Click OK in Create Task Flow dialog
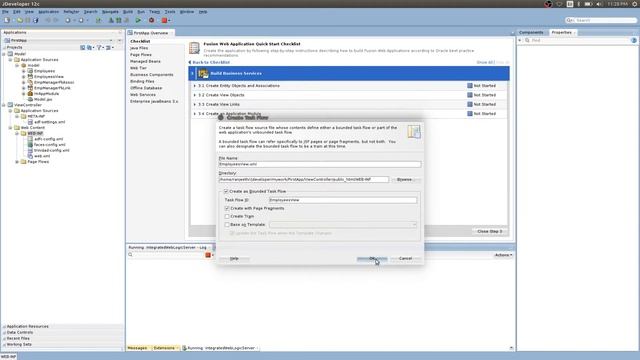Image resolution: width=640 pixels, height=360 pixels. coord(372,258)
